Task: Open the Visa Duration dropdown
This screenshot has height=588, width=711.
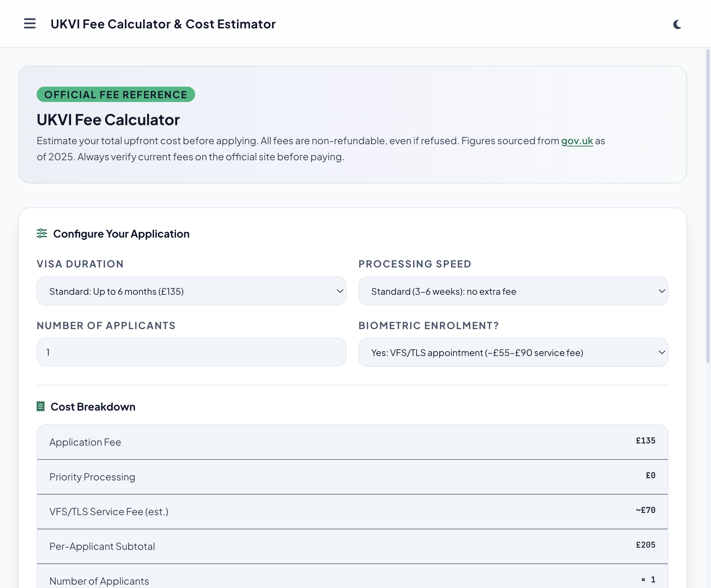Action: 191,291
